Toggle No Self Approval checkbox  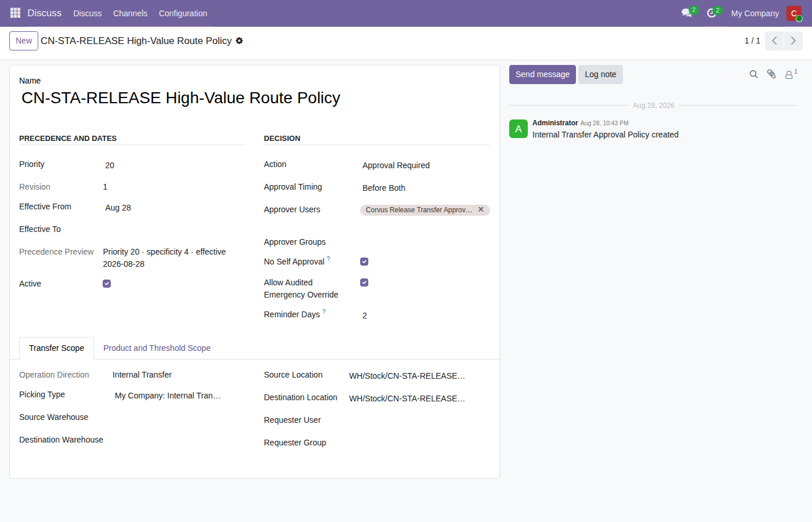click(x=364, y=262)
